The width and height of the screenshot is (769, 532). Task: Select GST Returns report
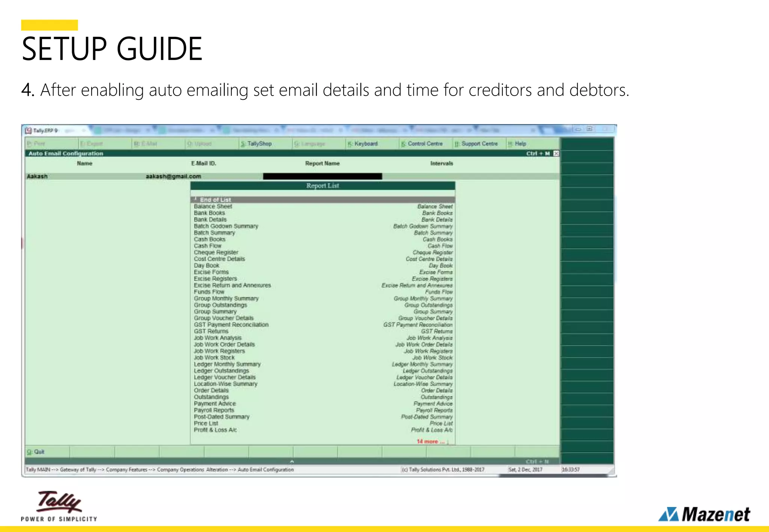point(323,331)
